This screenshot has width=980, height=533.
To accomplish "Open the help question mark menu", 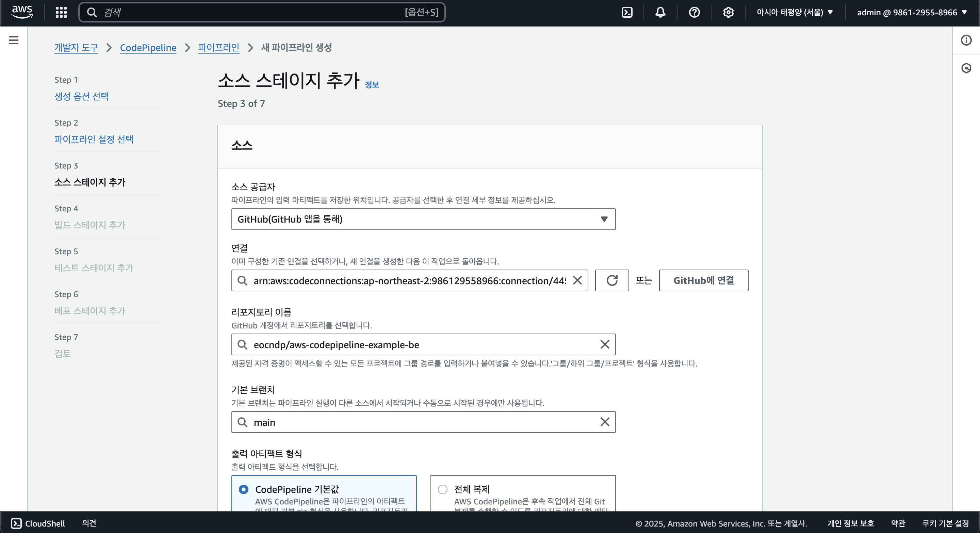I will (x=694, y=12).
